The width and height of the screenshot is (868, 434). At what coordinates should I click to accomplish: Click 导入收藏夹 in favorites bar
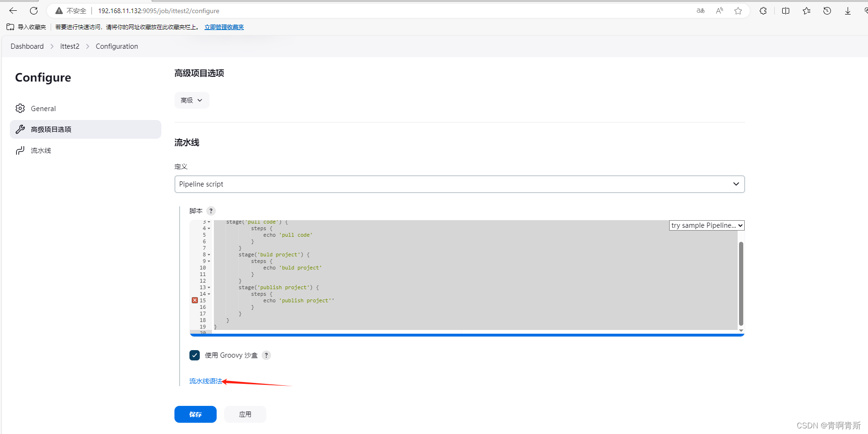click(32, 27)
